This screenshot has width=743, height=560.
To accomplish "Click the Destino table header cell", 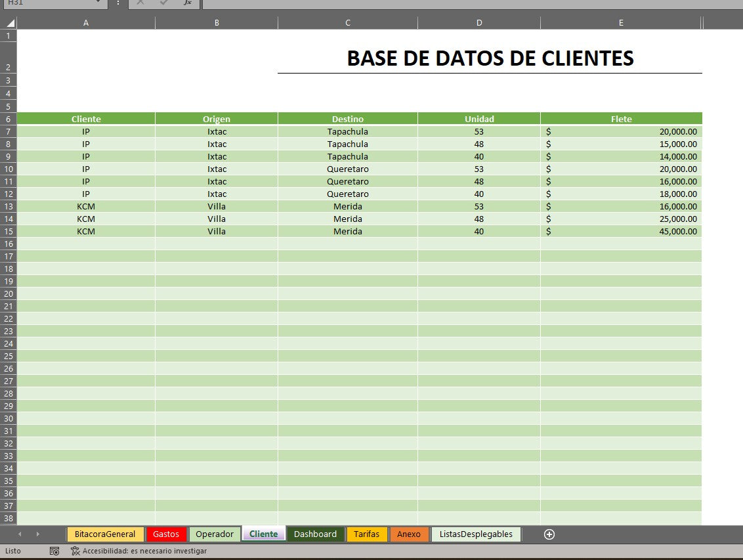I will pos(348,119).
